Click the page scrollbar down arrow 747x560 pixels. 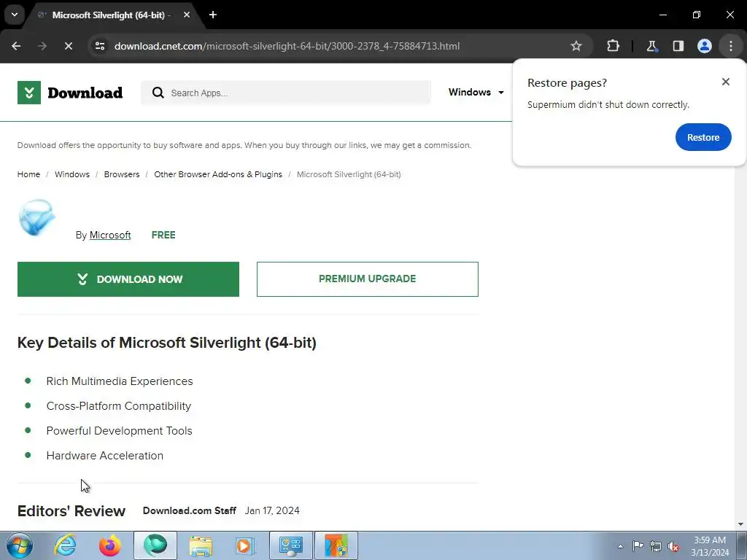click(740, 524)
